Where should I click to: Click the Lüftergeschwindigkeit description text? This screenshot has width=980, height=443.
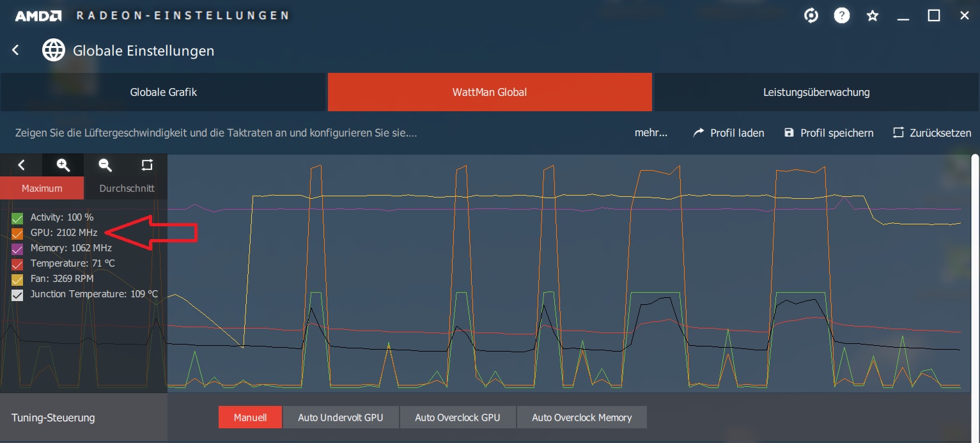[x=216, y=133]
